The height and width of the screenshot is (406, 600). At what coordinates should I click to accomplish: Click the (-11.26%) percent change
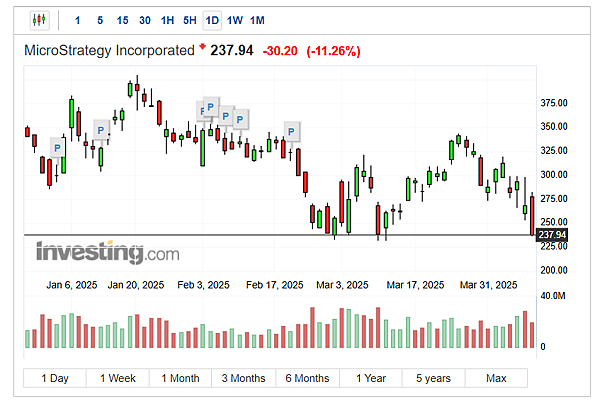tap(333, 51)
